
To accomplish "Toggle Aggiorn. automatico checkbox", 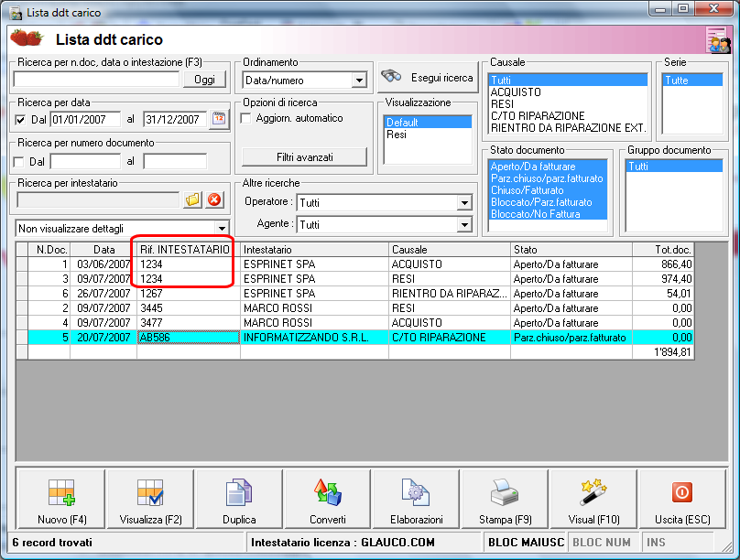I will click(x=245, y=118).
